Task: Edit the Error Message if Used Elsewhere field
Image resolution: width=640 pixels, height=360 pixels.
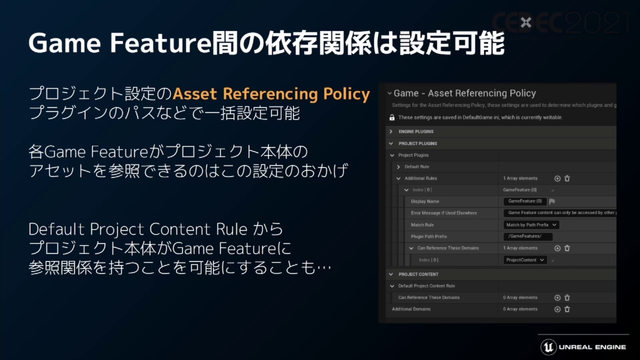Action: pos(560,213)
